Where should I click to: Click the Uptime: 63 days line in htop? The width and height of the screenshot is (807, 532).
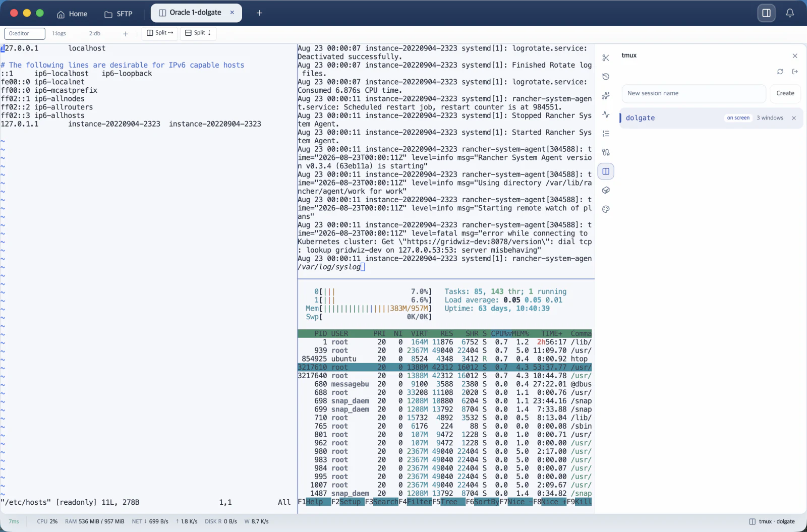pos(497,309)
